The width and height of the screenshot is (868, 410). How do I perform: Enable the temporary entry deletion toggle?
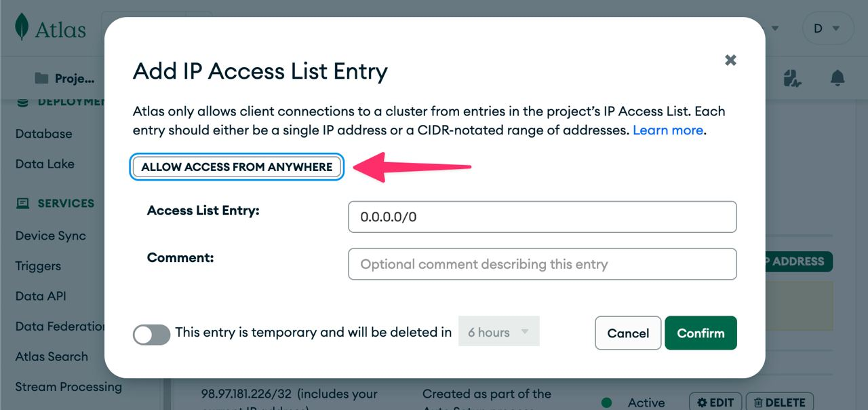[151, 335]
